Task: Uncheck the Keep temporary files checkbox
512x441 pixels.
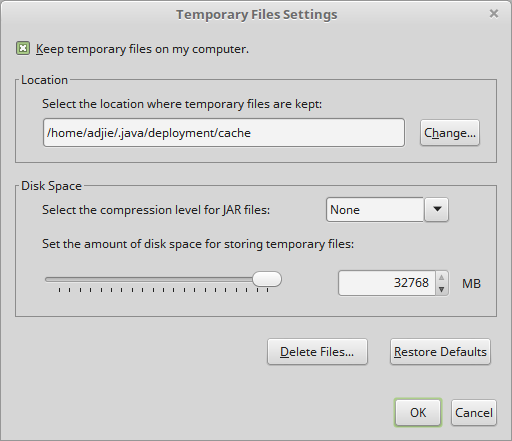Action: [x=23, y=49]
